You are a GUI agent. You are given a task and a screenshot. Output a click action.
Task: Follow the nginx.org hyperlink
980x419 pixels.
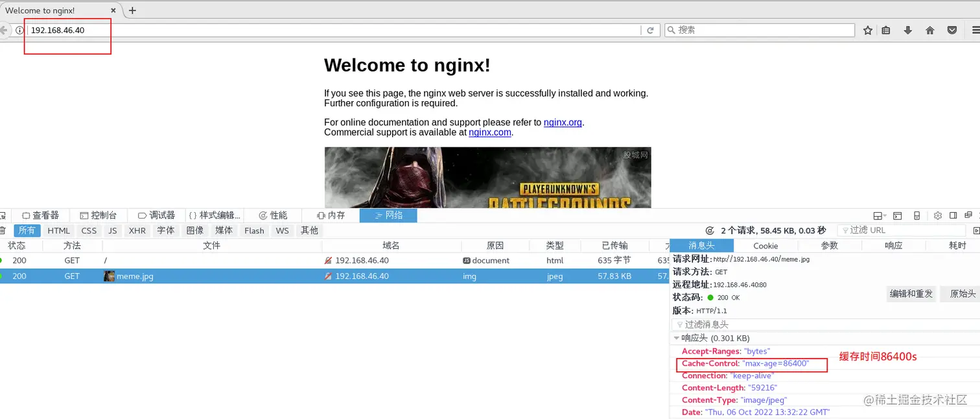coord(562,122)
